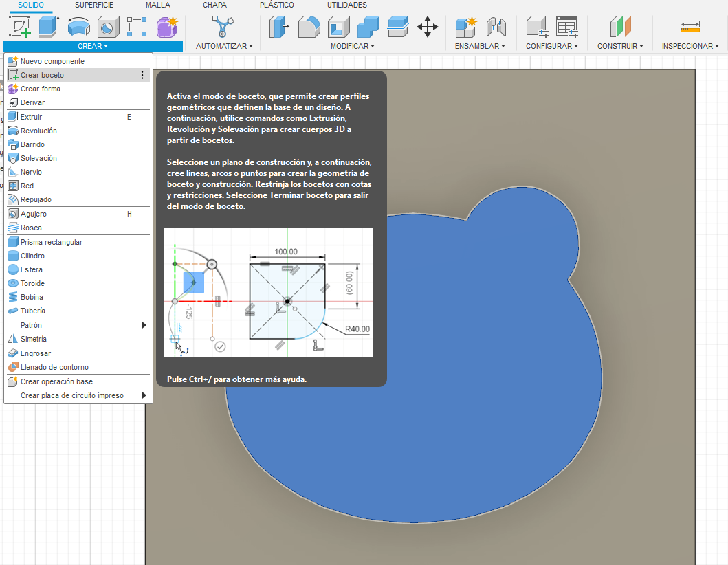Switch to the PLÁSTICO tab

(x=277, y=5)
